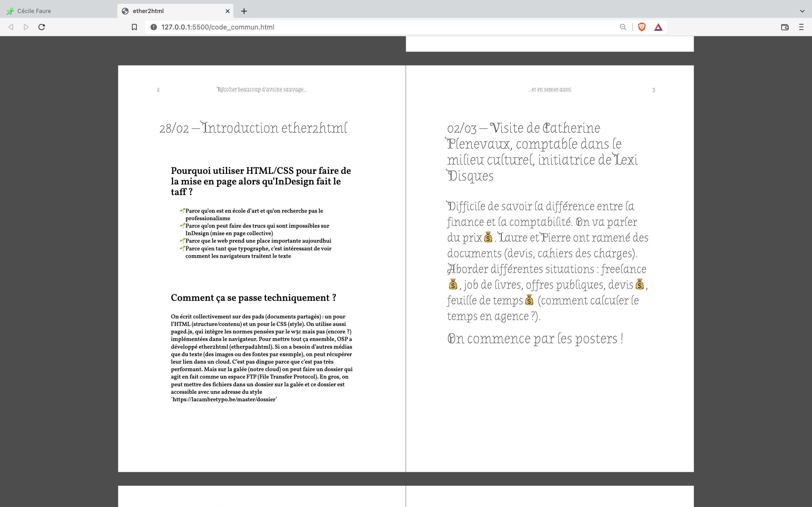Bookmark this page using the bookmark icon
Screen dimensions: 812x507
pos(134,27)
